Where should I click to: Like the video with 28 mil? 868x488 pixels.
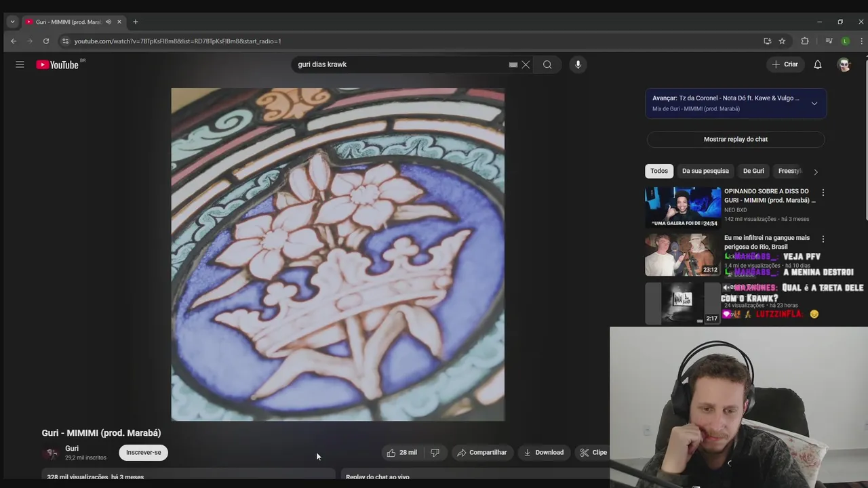click(402, 452)
